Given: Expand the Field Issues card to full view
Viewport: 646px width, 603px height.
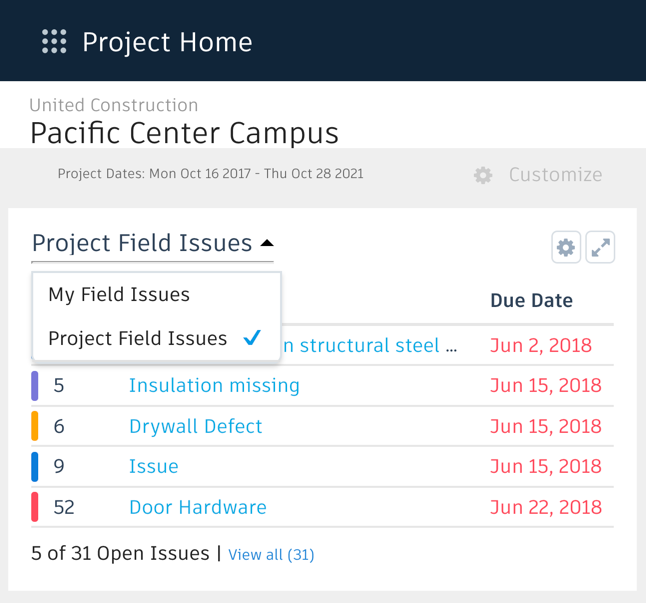Looking at the screenshot, I should (x=600, y=247).
